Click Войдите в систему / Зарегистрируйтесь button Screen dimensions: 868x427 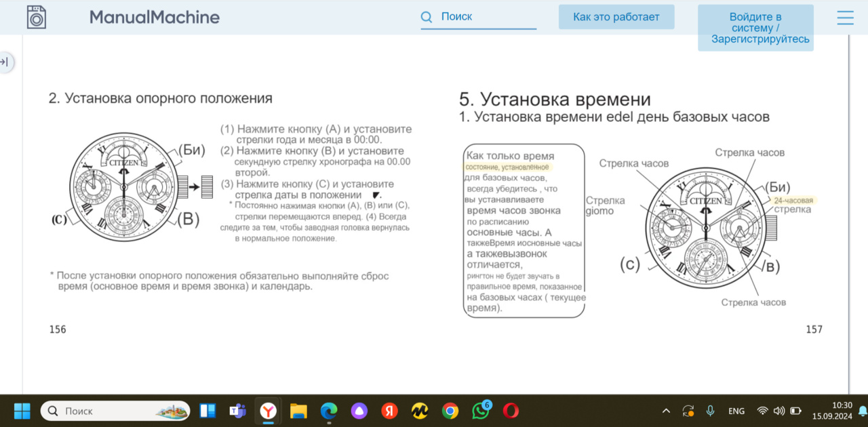pyautogui.click(x=755, y=28)
